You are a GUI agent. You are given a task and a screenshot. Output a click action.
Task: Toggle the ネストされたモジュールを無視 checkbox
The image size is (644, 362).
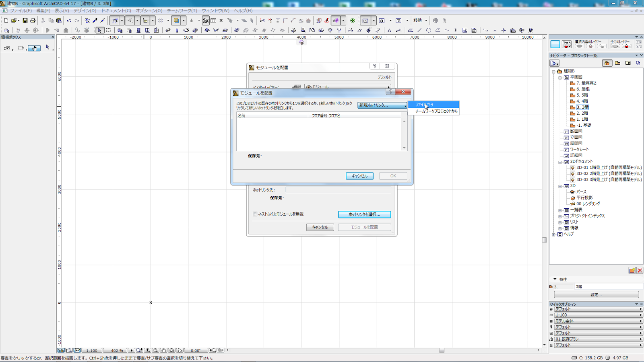tap(255, 214)
